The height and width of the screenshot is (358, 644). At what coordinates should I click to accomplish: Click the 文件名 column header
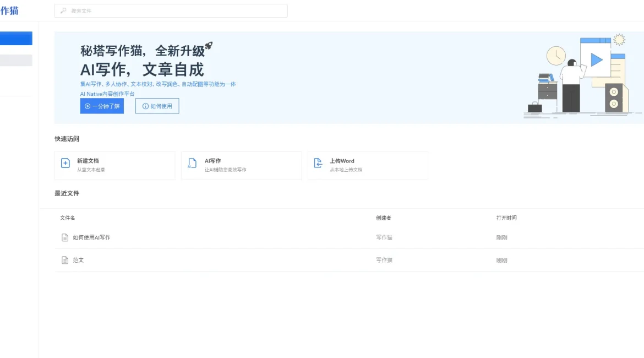point(67,218)
